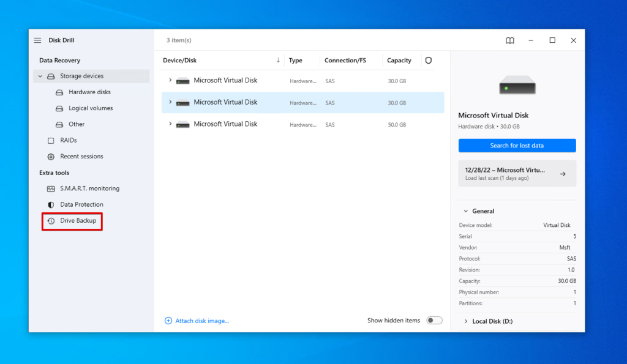Click the RAIDs icon
Viewport: 627px width, 364px height.
click(51, 141)
